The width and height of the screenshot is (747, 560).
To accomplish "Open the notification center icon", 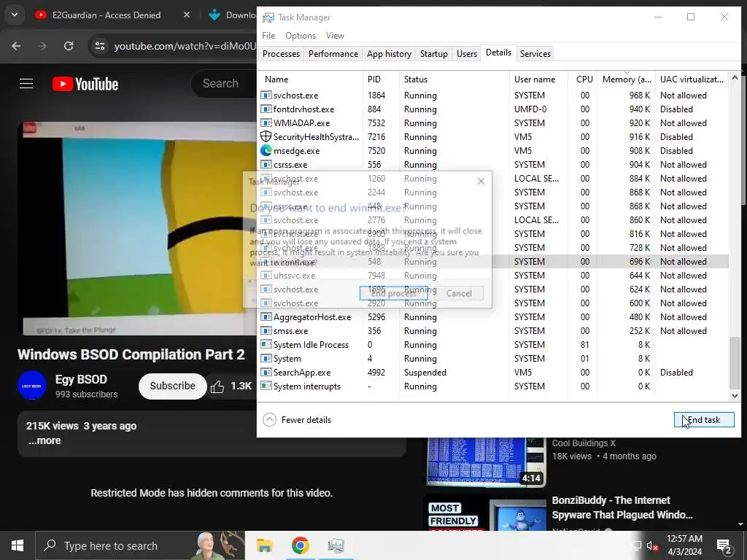I will (x=724, y=546).
